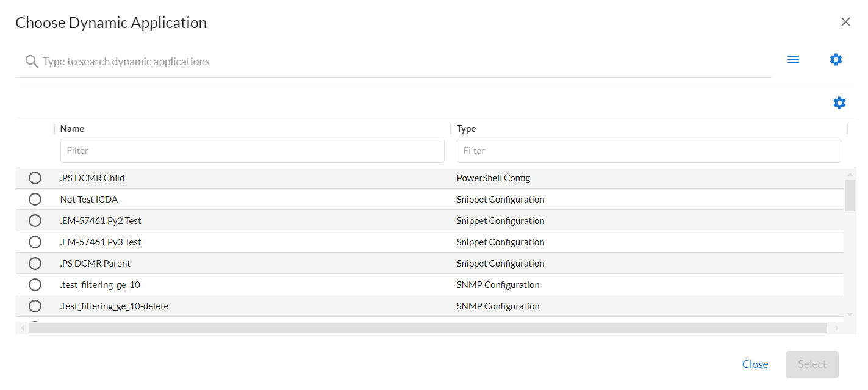Viewport: 868px width, 390px height.
Task: Select the .PS DCMR Child radio button
Action: pyautogui.click(x=35, y=178)
